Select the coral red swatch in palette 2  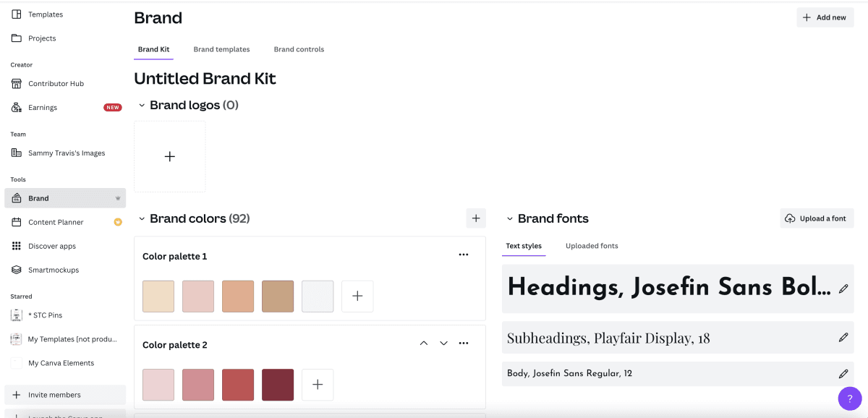[x=238, y=385]
